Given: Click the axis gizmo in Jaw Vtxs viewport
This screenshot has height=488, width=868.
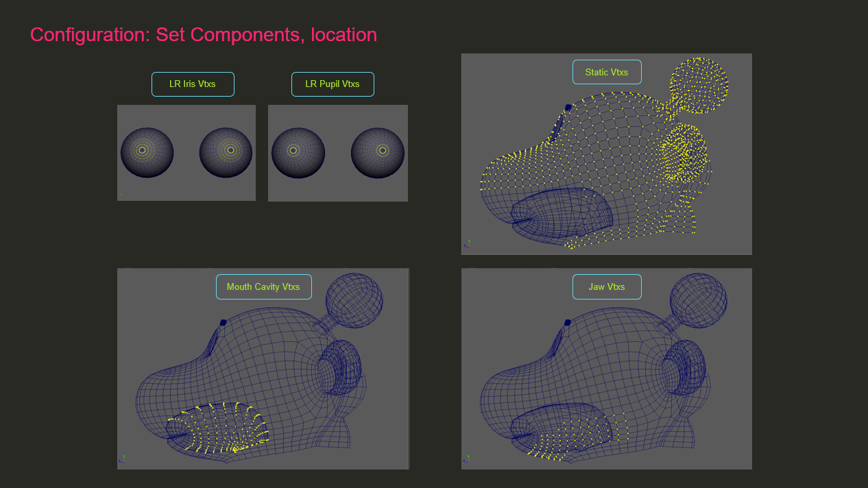Looking at the screenshot, I should (467, 459).
